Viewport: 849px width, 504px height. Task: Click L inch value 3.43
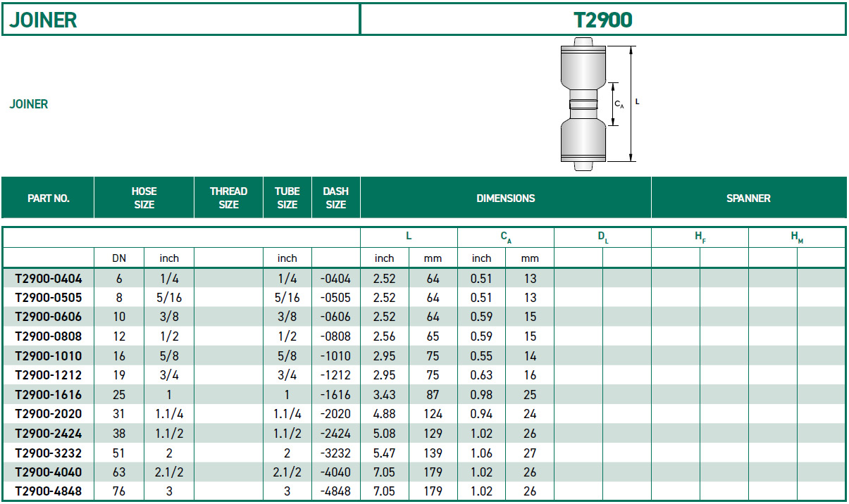coord(385,395)
